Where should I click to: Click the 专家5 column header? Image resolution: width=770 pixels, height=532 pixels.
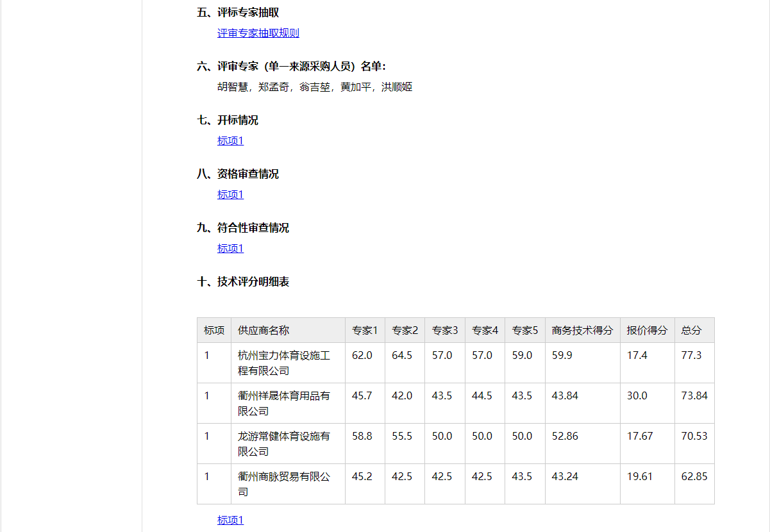click(524, 331)
